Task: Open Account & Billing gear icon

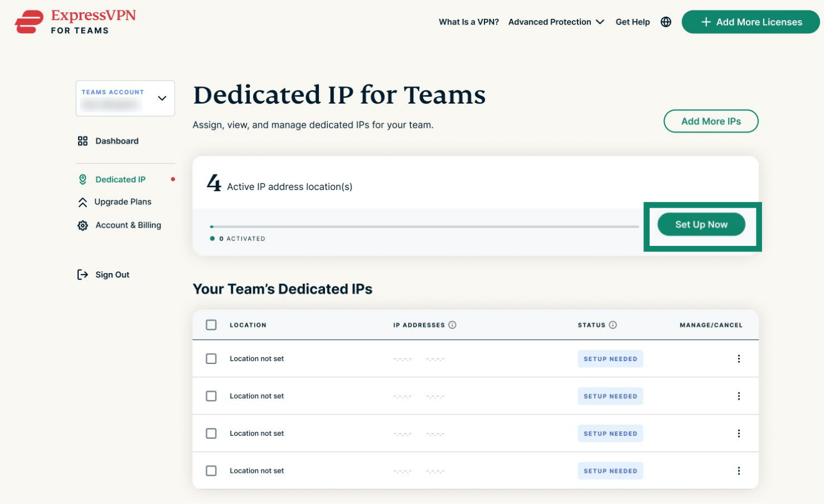Action: pyautogui.click(x=83, y=225)
